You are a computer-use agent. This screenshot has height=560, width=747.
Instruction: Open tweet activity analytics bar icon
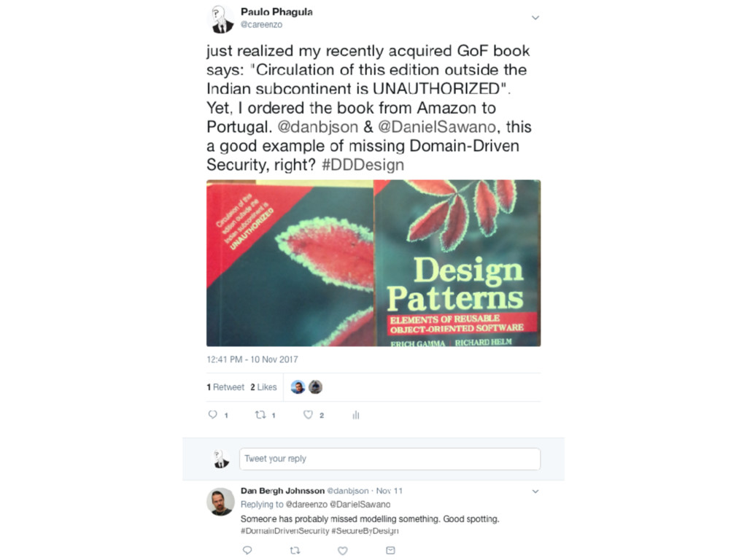tap(356, 415)
